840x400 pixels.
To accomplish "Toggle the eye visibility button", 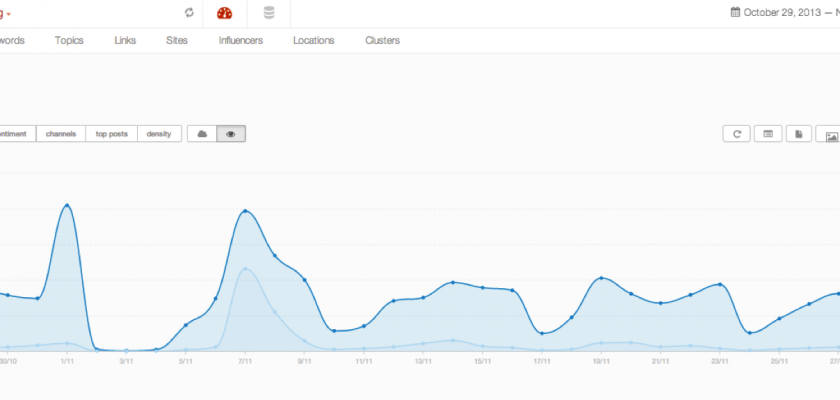I will click(231, 134).
